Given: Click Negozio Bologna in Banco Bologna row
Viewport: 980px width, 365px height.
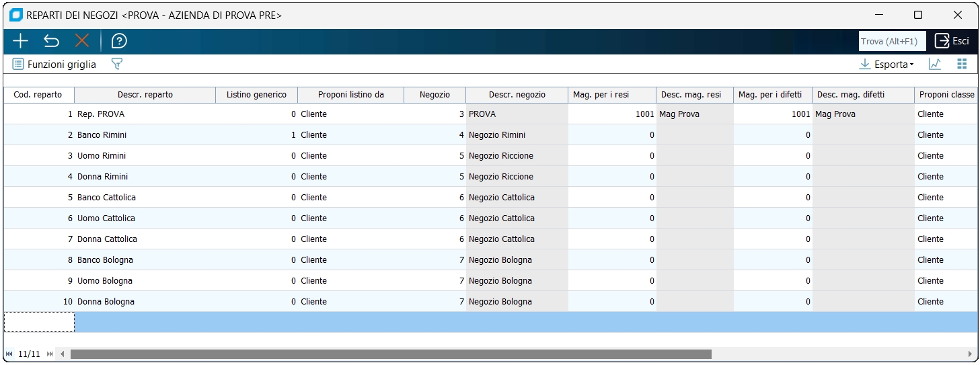Looking at the screenshot, I should 517,260.
